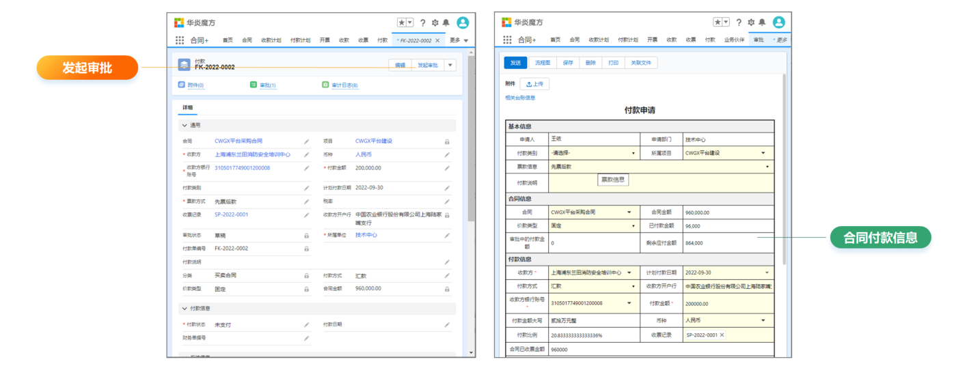Switch to 业务伙伴 tab in right window
The height and width of the screenshot is (392, 980).
pyautogui.click(x=735, y=40)
